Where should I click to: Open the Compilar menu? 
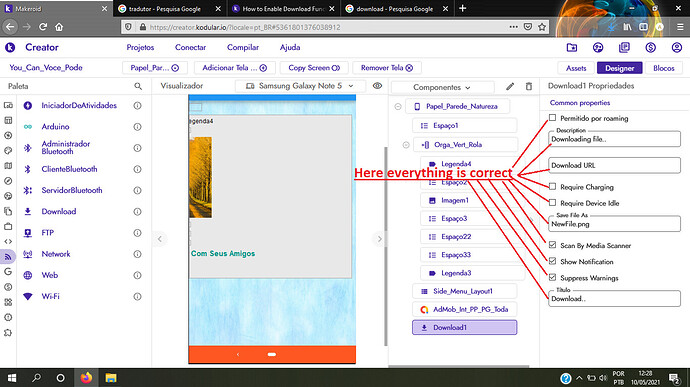(x=243, y=48)
